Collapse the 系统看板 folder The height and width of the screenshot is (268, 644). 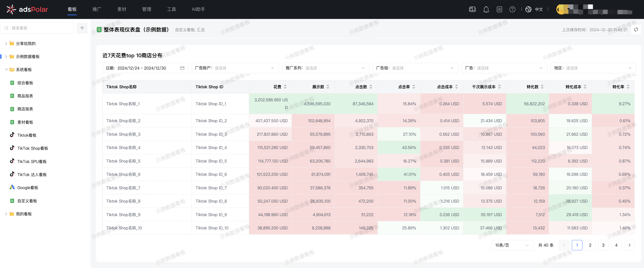coord(6,70)
